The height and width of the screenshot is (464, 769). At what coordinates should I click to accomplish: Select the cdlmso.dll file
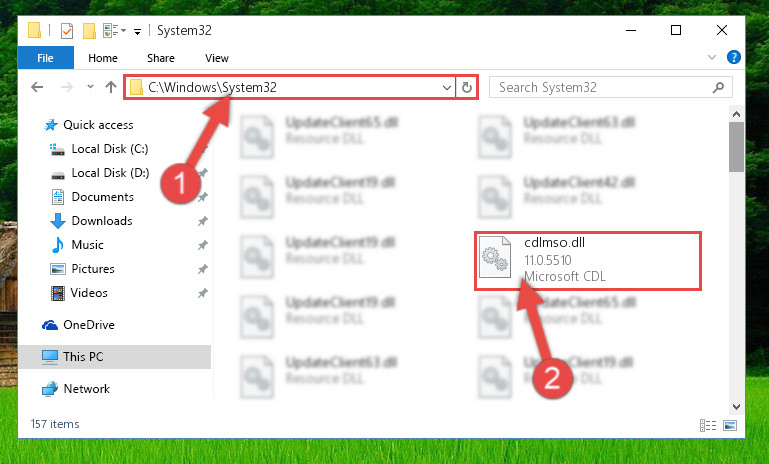(x=588, y=260)
